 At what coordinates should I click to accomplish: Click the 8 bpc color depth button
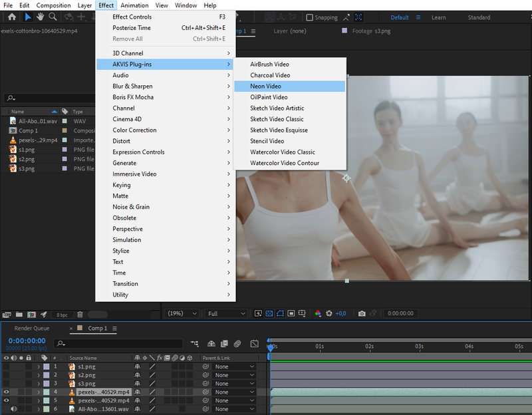tap(62, 315)
